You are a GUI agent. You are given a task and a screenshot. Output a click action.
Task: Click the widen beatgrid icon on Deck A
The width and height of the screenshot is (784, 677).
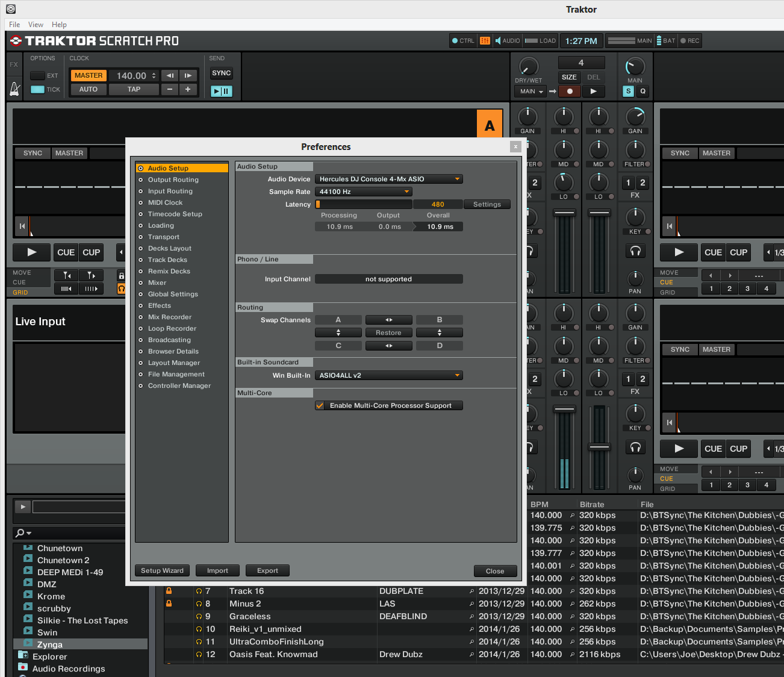point(91,289)
